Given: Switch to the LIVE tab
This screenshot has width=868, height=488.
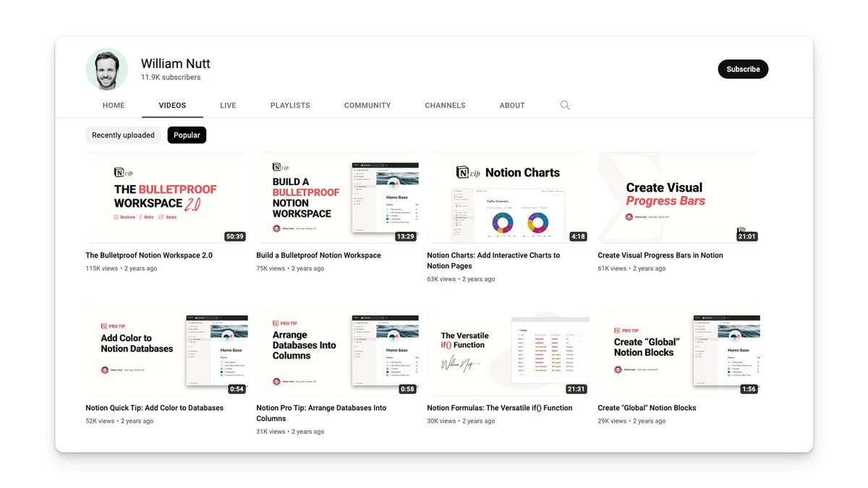Looking at the screenshot, I should click(228, 106).
